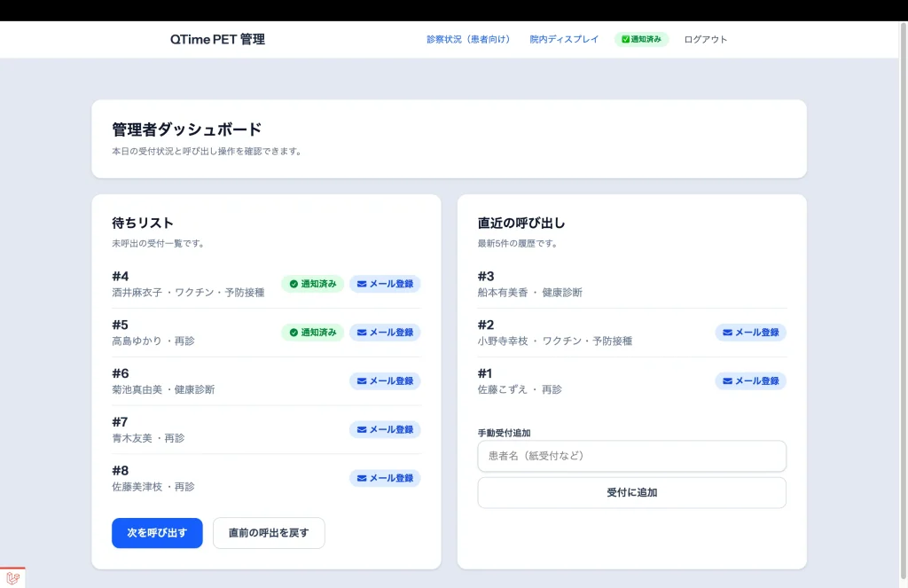Click the green 通知済み badge for 酒井麻衣子

coord(313,284)
